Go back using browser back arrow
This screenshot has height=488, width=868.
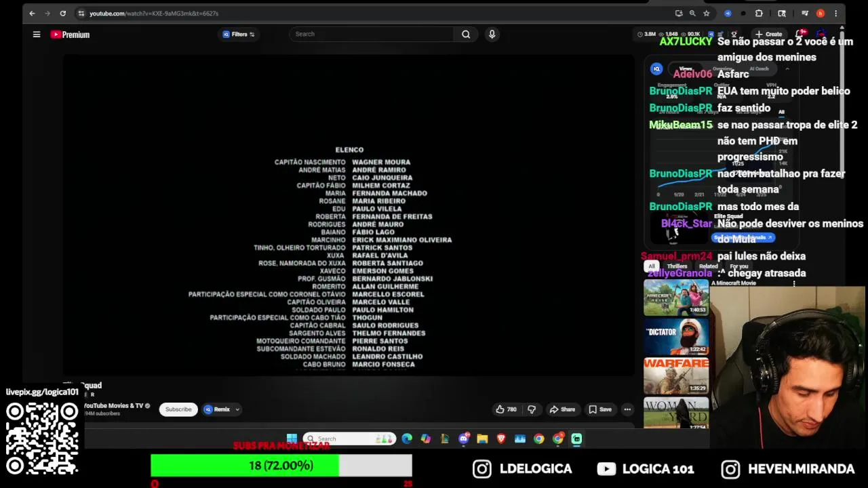click(x=32, y=13)
